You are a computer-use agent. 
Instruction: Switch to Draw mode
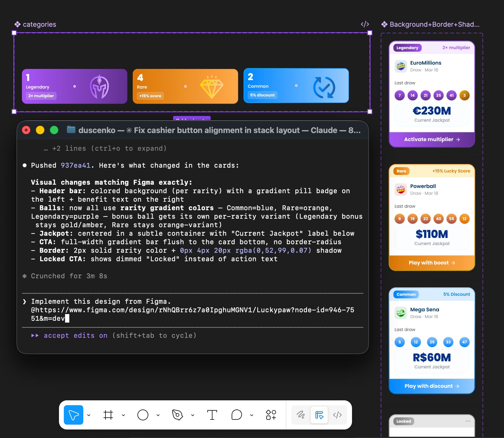[301, 415]
